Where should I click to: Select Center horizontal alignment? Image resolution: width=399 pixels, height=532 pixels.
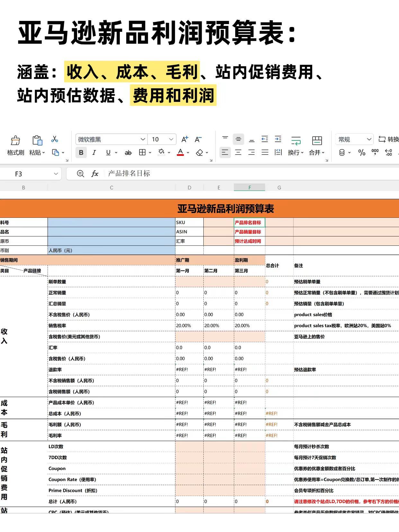238,153
